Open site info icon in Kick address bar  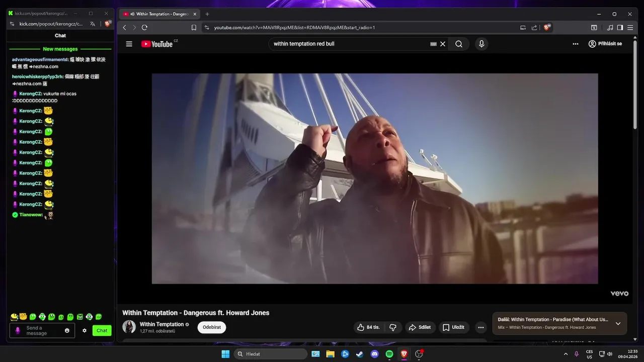click(x=12, y=24)
